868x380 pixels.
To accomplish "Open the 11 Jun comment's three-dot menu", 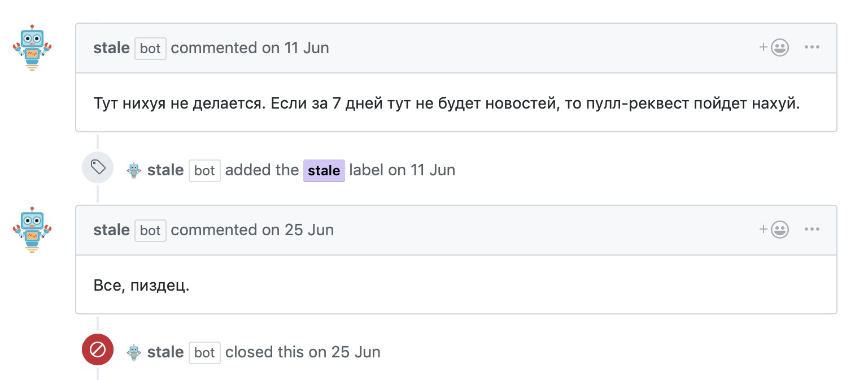I will click(x=812, y=47).
